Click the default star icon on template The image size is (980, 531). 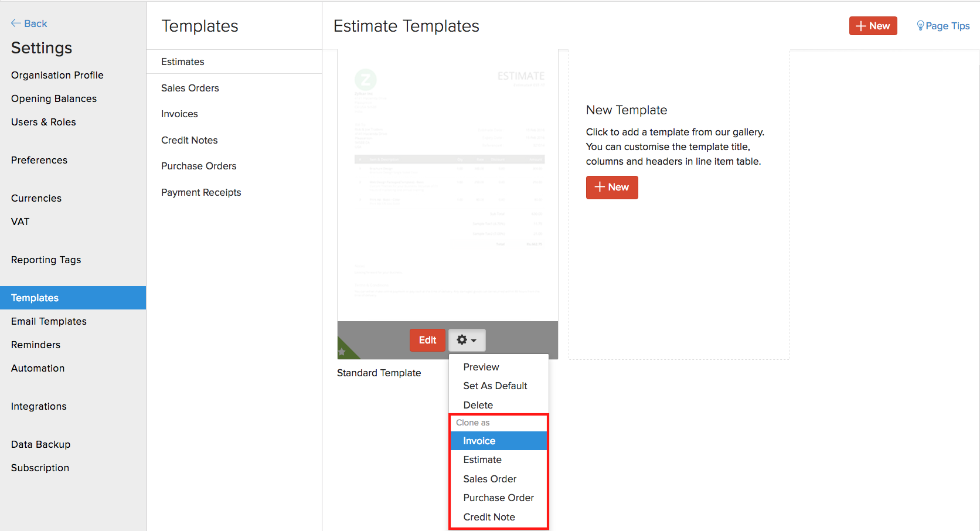(x=342, y=352)
